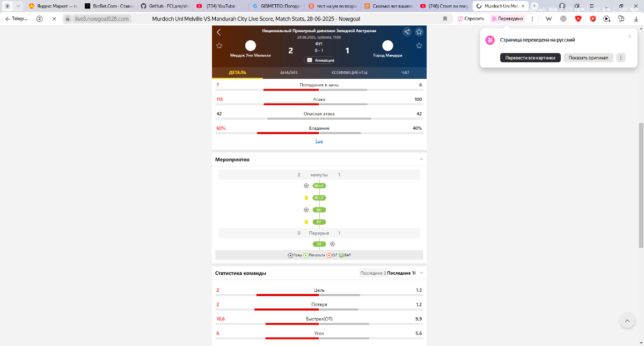Star the Мердок Уни Мелвилл team
Image resolution: width=644 pixels, height=346 pixels.
pyautogui.click(x=219, y=46)
